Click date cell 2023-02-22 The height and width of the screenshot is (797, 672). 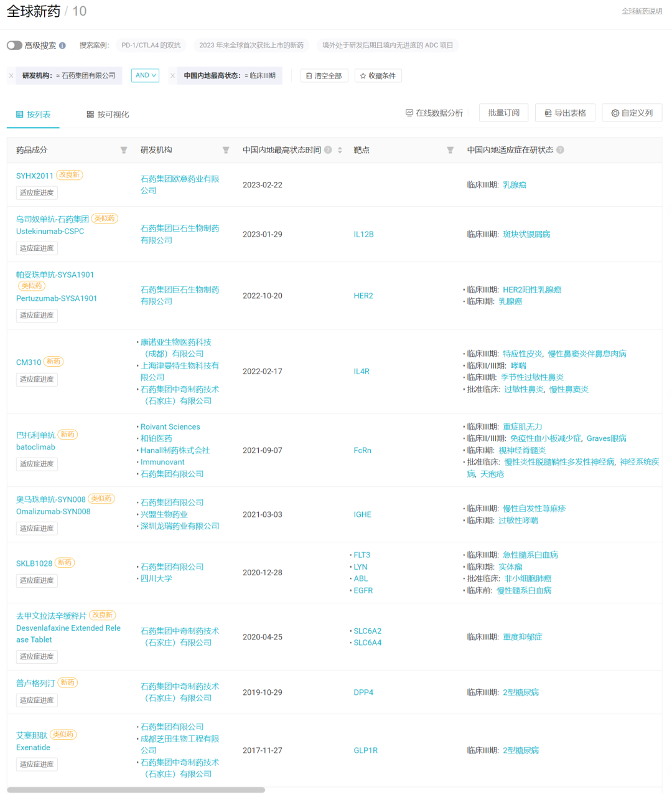coord(263,186)
